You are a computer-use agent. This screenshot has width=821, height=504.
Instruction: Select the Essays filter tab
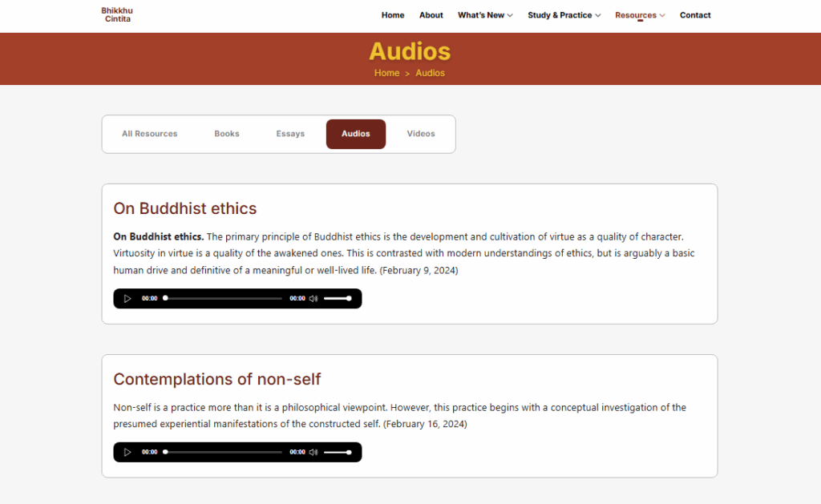click(290, 134)
